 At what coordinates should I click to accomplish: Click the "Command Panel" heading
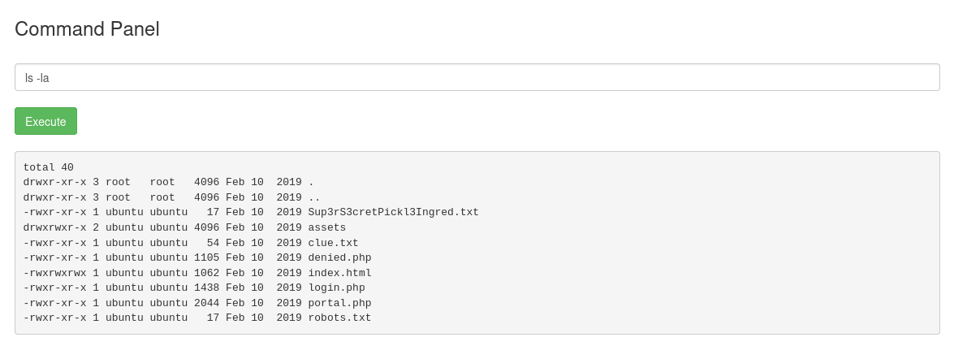[x=87, y=29]
